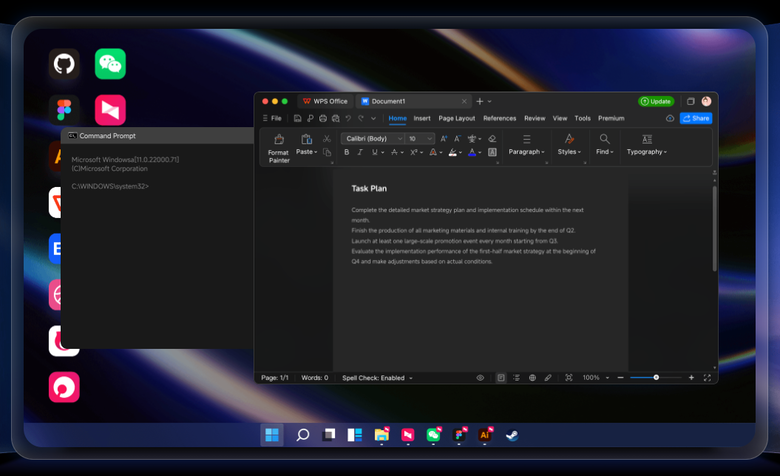Image resolution: width=780 pixels, height=476 pixels.
Task: Click the zoom in plus button
Action: (x=691, y=378)
